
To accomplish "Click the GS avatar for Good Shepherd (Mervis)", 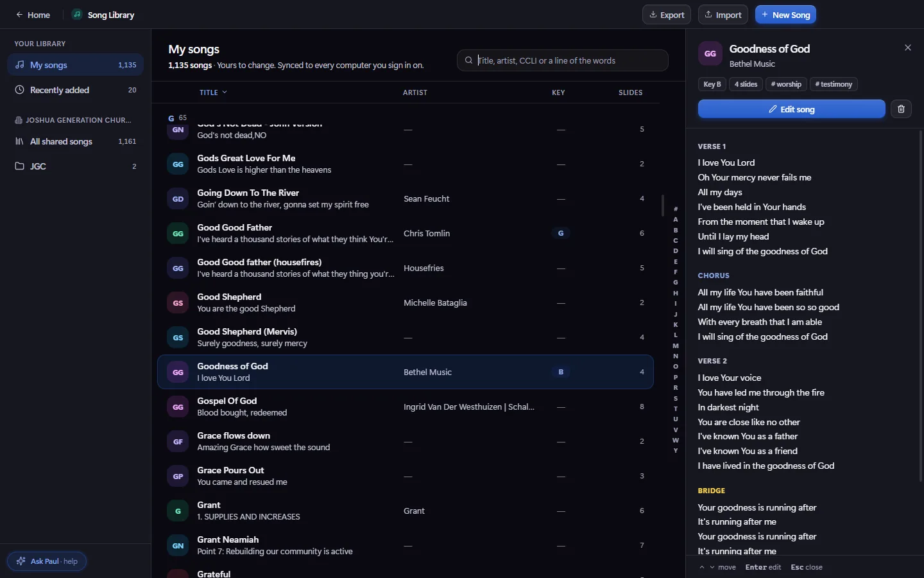I will point(178,337).
